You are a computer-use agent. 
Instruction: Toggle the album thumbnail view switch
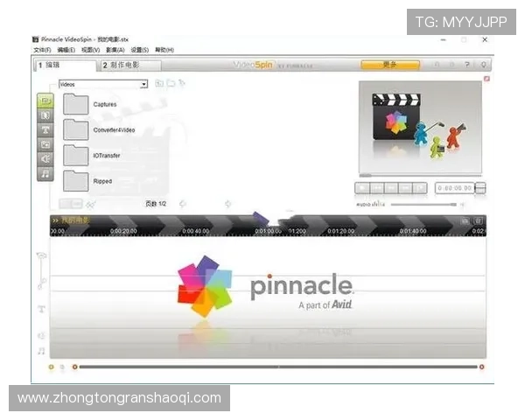tap(76, 204)
